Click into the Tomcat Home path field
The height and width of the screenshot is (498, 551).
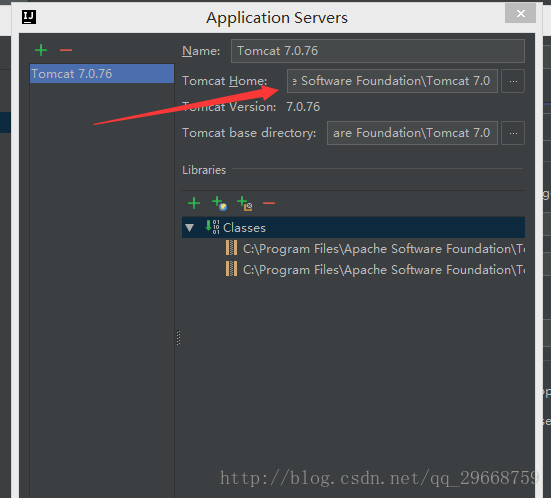tap(392, 81)
